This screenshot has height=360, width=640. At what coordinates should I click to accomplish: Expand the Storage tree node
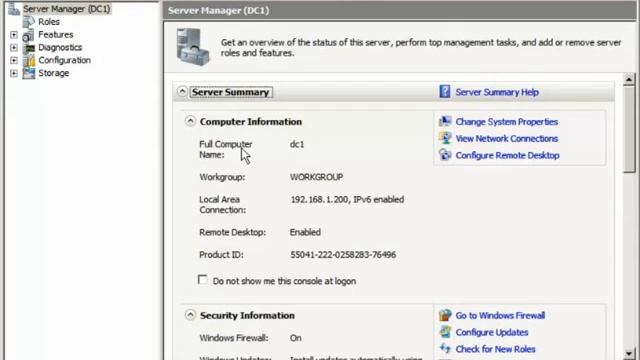point(14,73)
